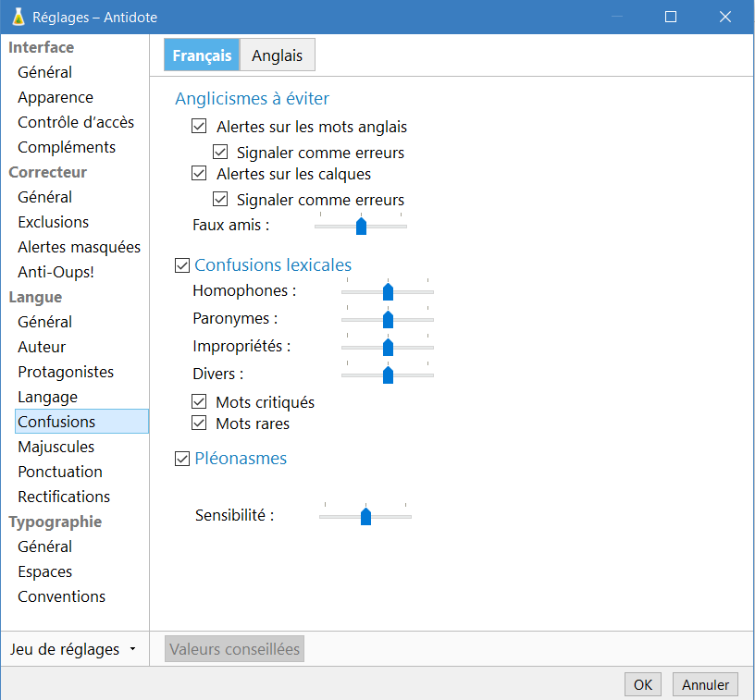
Task: Switch to the Anglais tab
Action: (277, 55)
